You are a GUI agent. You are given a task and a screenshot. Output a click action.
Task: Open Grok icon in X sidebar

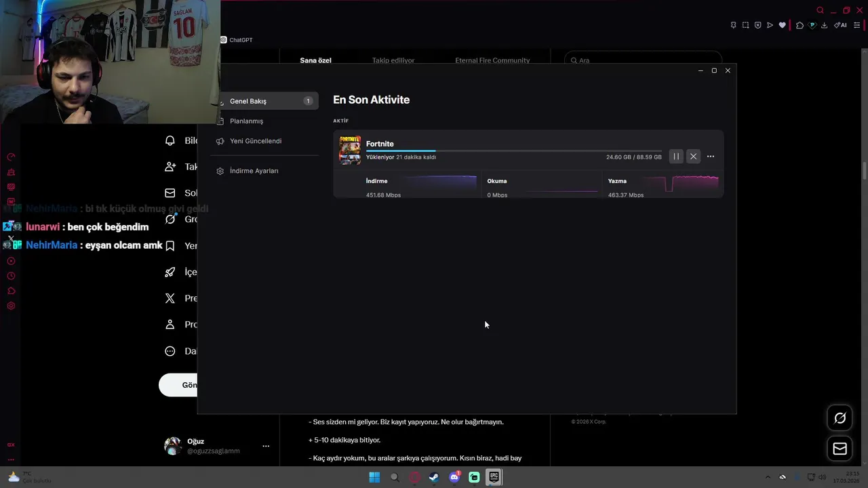pos(170,220)
